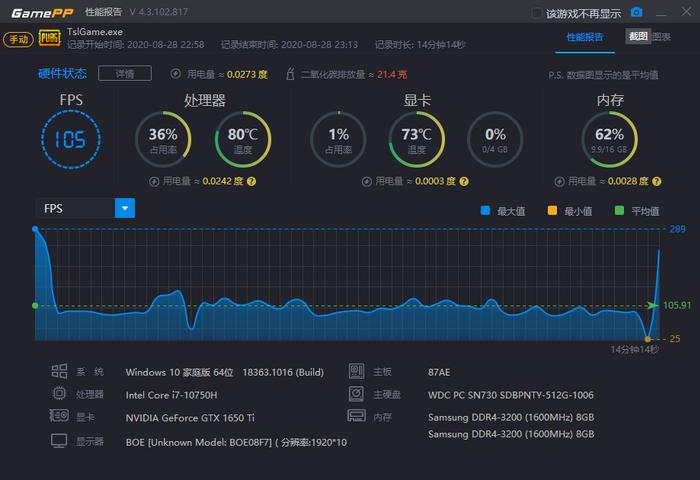Click the 87AE motherboard text
Image resolution: width=700 pixels, height=480 pixels.
point(439,372)
